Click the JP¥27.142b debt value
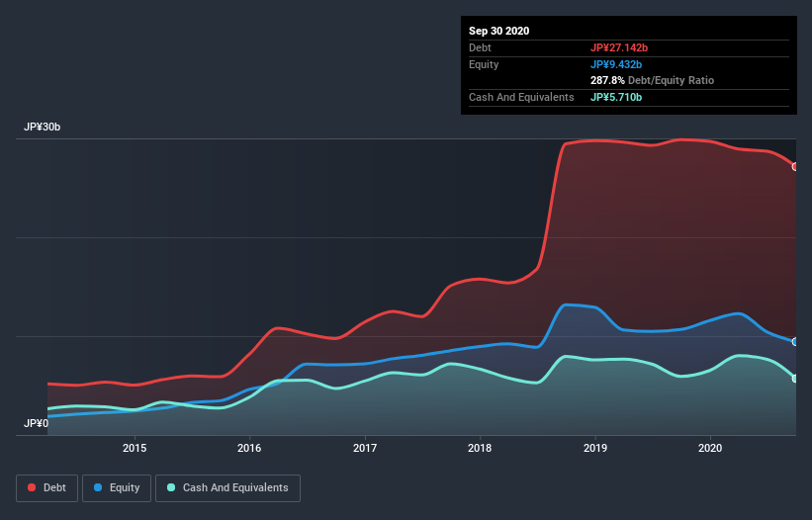This screenshot has height=520, width=812. (619, 47)
